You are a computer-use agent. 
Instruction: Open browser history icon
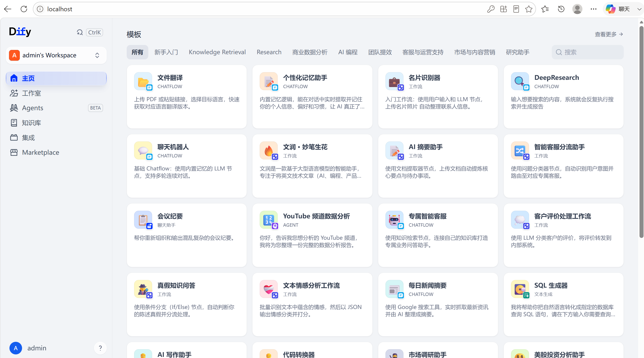point(561,9)
